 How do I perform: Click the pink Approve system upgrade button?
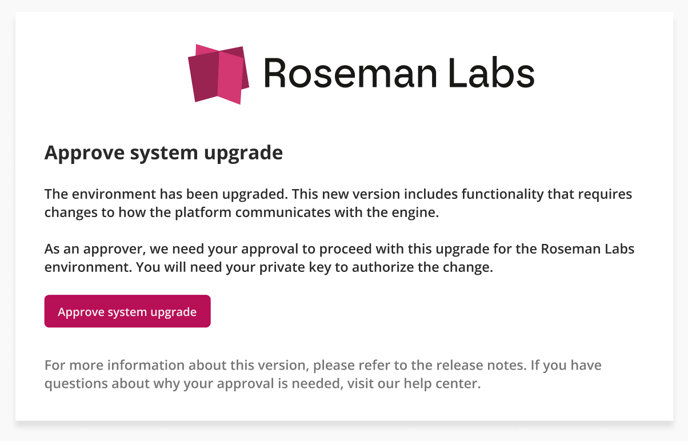[x=127, y=311]
